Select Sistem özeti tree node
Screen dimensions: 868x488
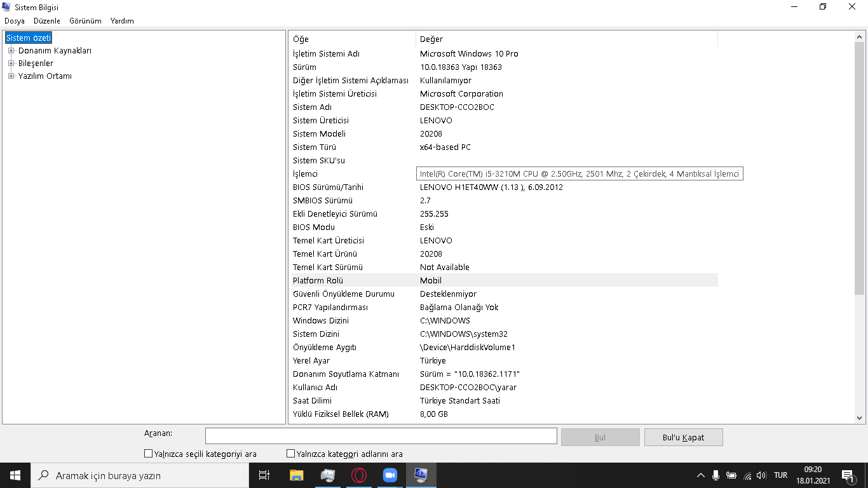coord(29,38)
